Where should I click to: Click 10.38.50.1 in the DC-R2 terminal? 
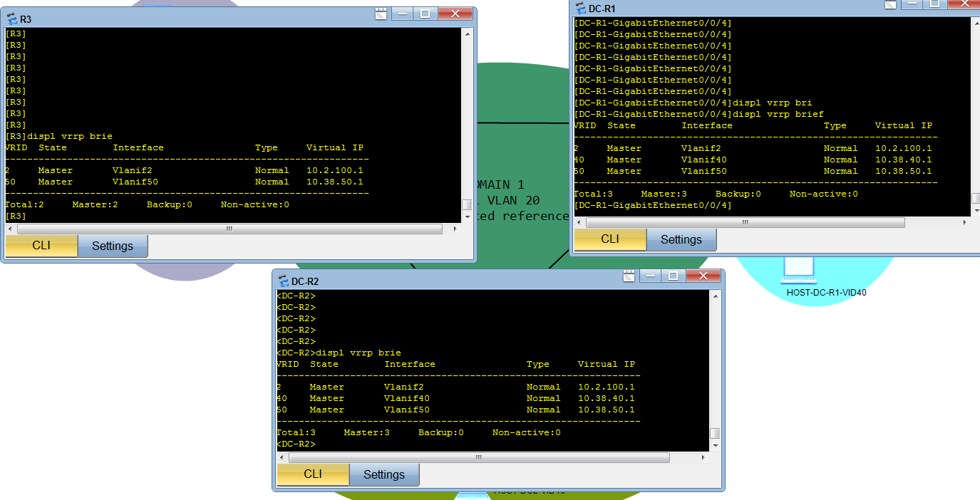point(607,410)
